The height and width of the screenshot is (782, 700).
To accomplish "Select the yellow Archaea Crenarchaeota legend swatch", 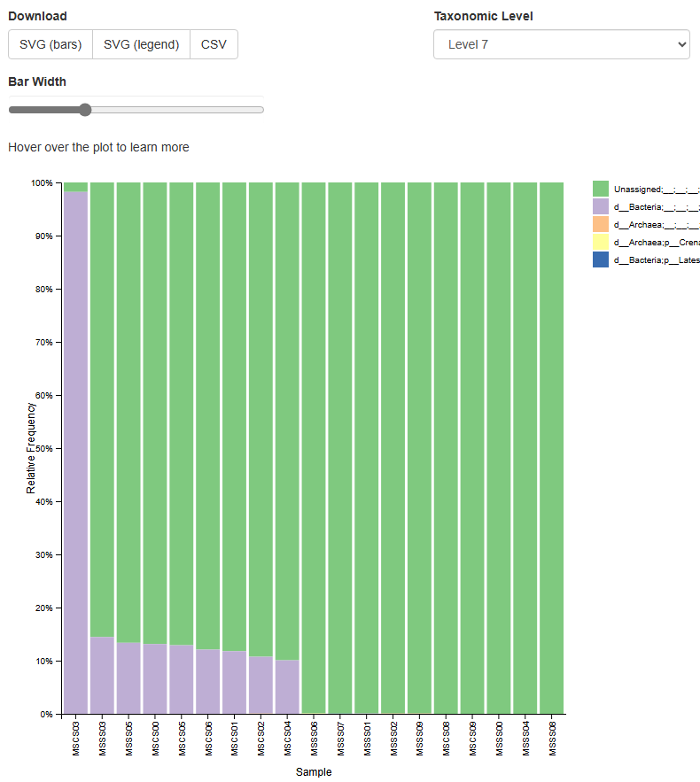I will [601, 242].
